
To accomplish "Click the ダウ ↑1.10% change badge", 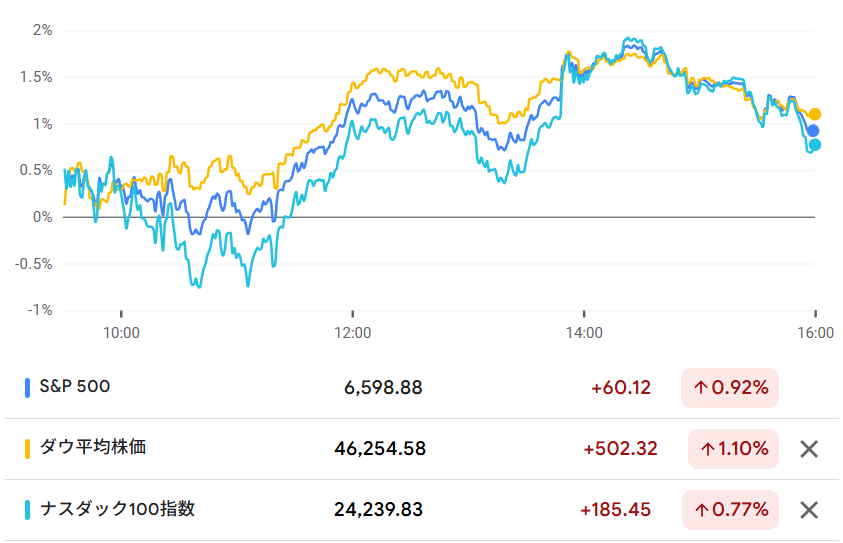I will point(733,449).
